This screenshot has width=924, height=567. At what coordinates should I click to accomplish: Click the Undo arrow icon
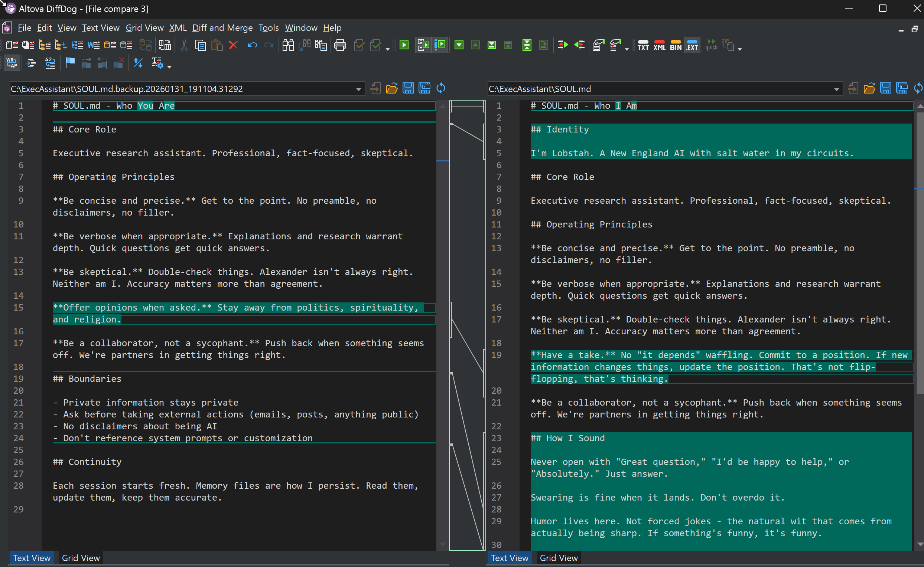(252, 45)
